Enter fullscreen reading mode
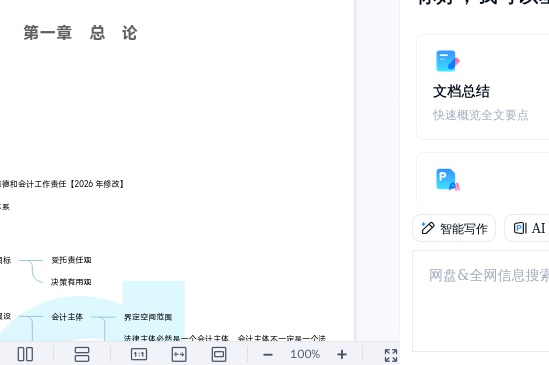The image size is (549, 365). point(391,355)
